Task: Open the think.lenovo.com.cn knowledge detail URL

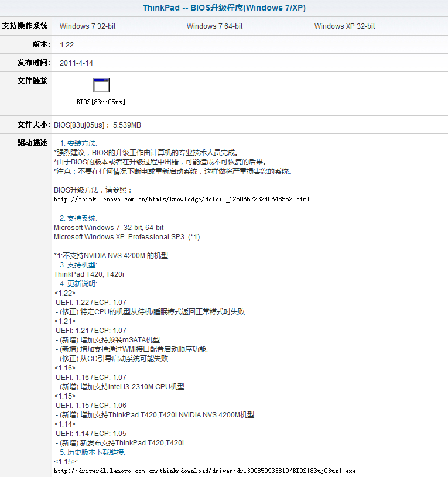Action: coord(182,199)
